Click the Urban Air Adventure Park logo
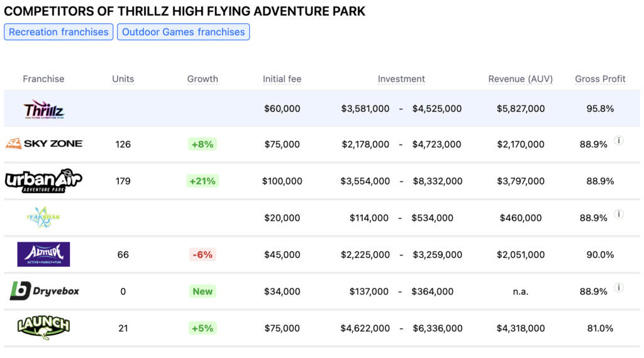This screenshot has width=644, height=358. pos(43,181)
